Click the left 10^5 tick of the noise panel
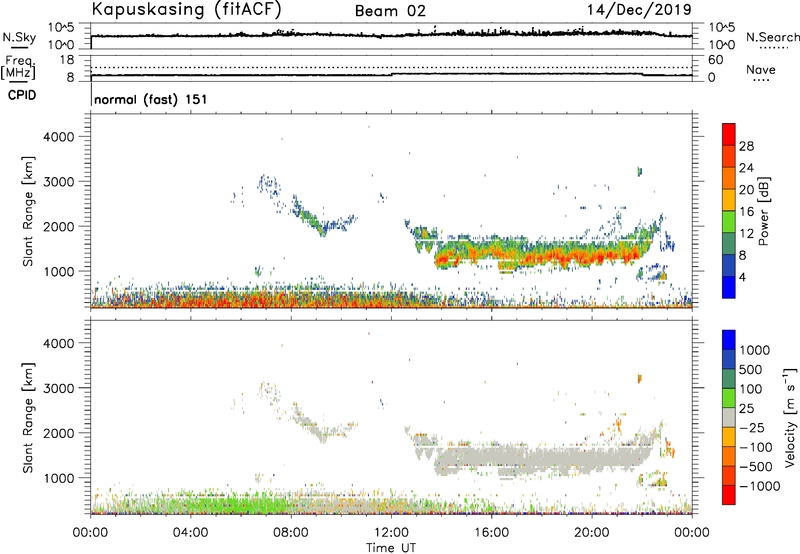This screenshot has height=554, width=800. (x=61, y=27)
